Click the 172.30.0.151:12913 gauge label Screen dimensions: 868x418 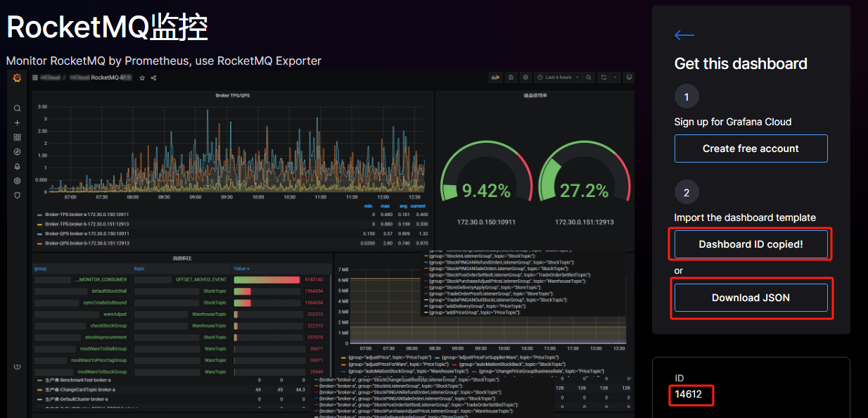tap(584, 222)
